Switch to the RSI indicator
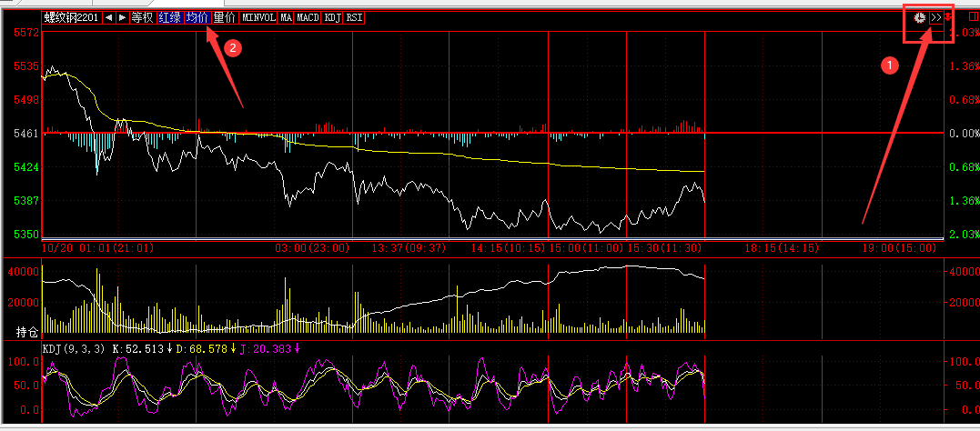 tap(354, 17)
